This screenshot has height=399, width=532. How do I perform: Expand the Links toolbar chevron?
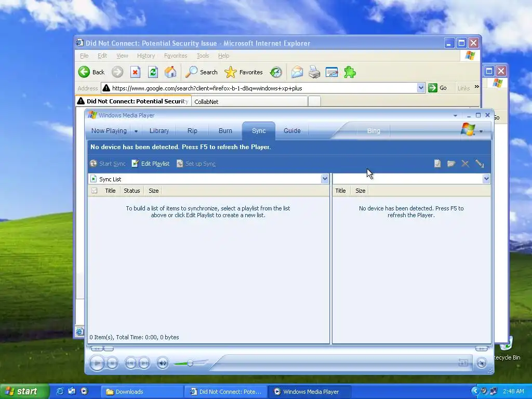coord(477,87)
